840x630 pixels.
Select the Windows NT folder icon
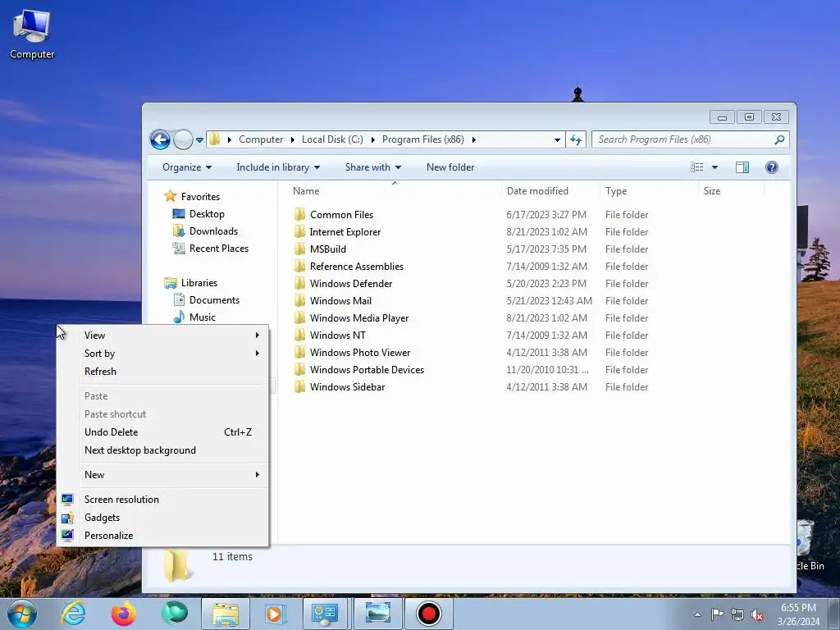[300, 335]
